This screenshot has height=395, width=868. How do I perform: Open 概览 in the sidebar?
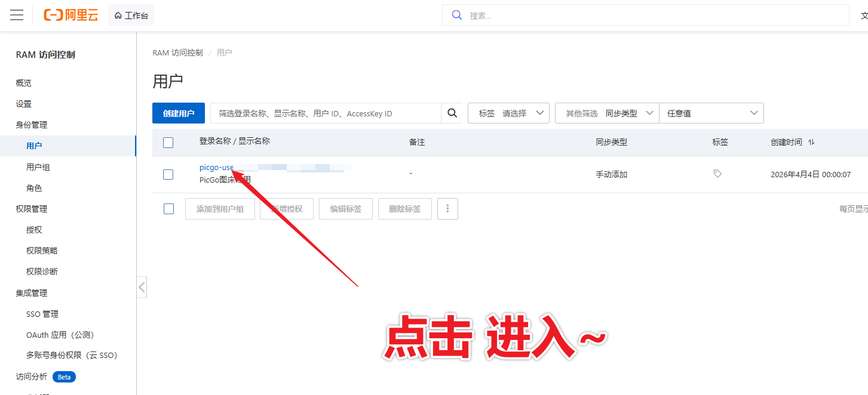coord(24,83)
